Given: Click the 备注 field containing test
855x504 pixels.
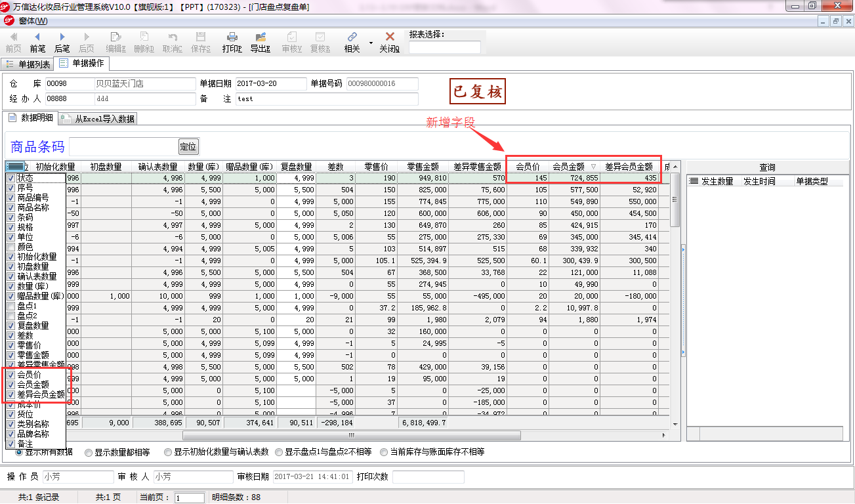Looking at the screenshot, I should click(327, 98).
